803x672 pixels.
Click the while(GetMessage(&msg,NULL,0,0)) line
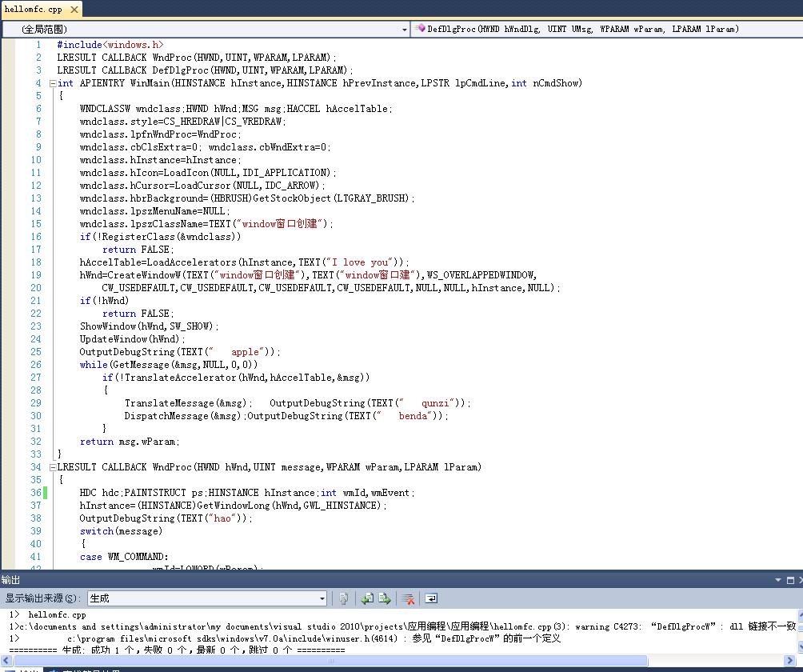(169, 365)
